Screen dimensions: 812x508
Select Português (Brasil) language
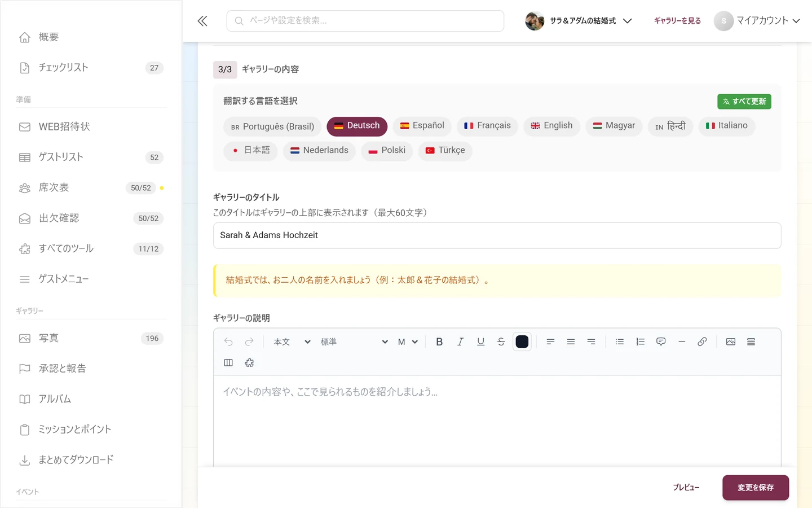click(x=272, y=126)
